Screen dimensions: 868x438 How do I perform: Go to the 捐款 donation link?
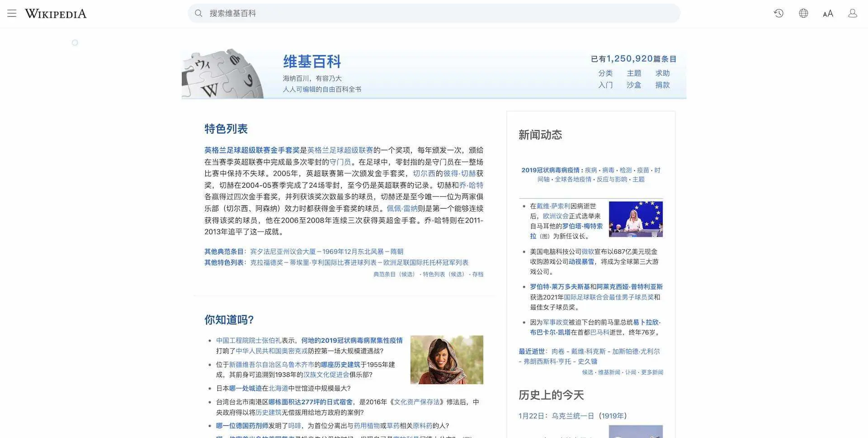(x=662, y=85)
